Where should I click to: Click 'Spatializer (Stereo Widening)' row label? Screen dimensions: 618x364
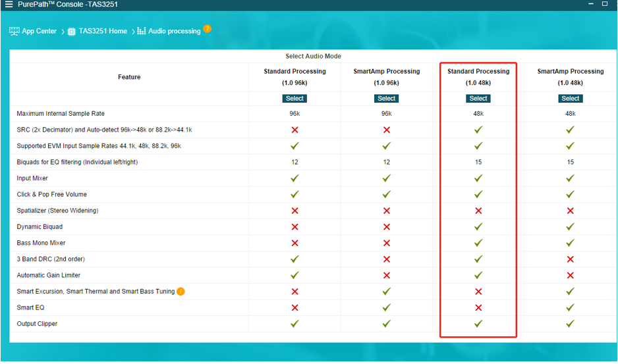tap(57, 211)
